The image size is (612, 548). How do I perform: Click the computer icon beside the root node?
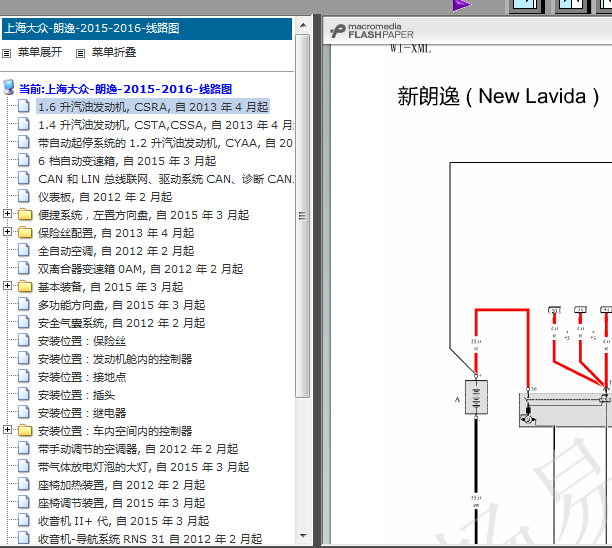9,87
